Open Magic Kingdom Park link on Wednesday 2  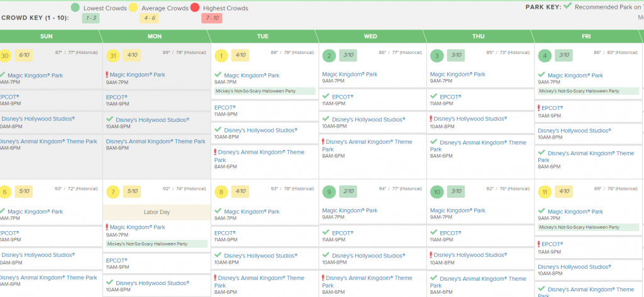pyautogui.click(x=350, y=74)
